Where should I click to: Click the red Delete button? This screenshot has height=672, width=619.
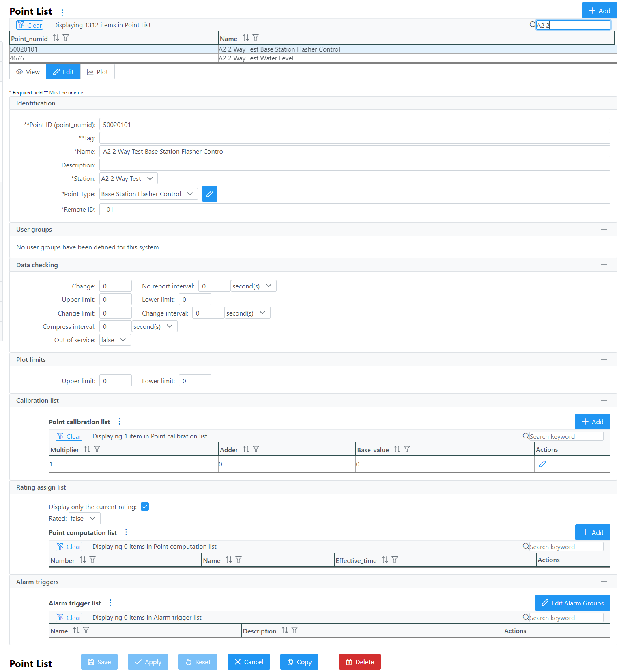coord(359,662)
